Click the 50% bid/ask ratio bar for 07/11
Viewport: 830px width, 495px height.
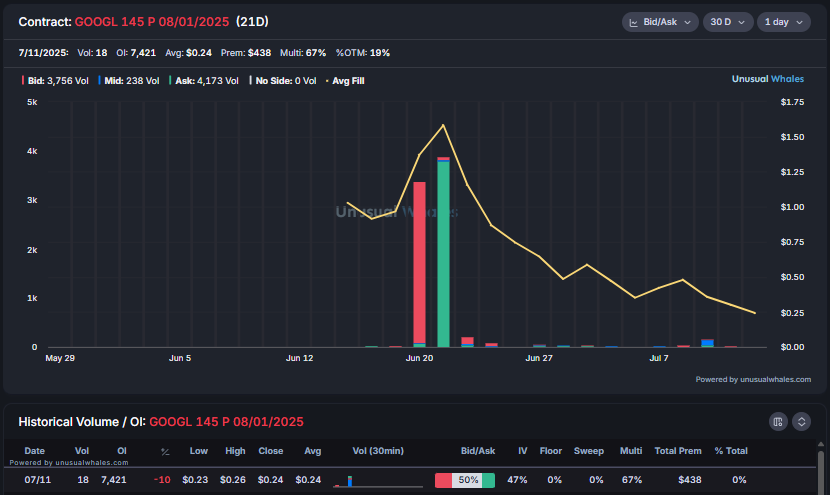[465, 480]
